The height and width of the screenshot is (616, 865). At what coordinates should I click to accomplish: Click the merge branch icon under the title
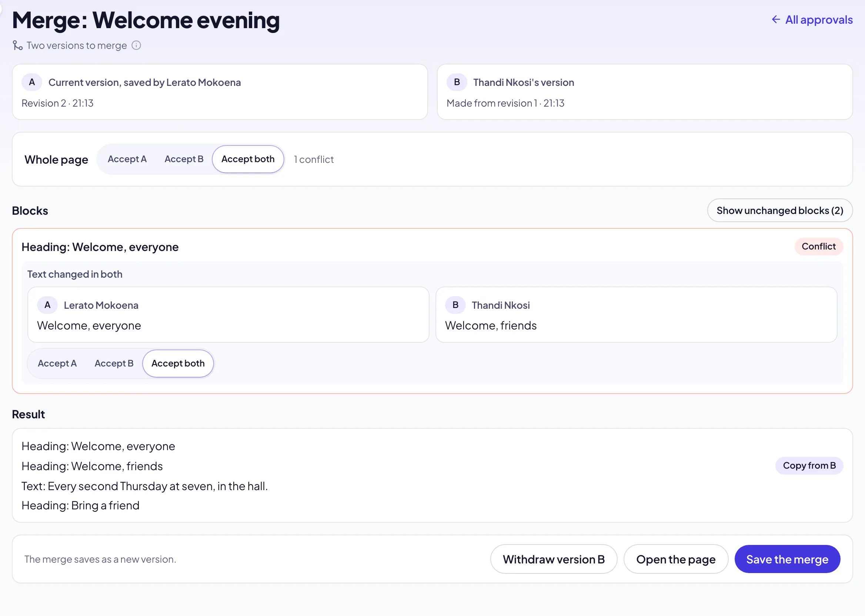coord(17,46)
